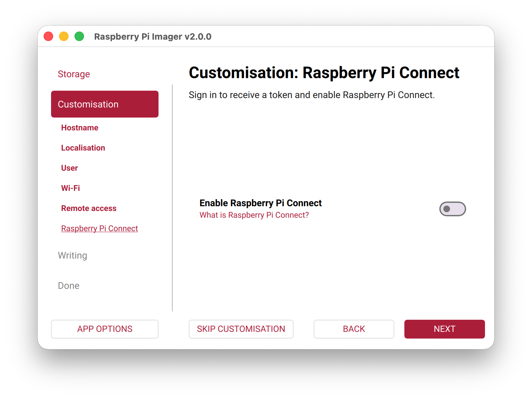Select the Storage step in sidebar

tap(74, 74)
